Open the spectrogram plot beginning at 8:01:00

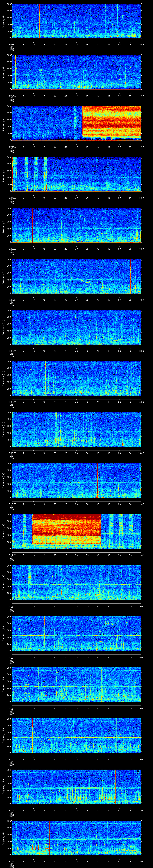[77, 21]
